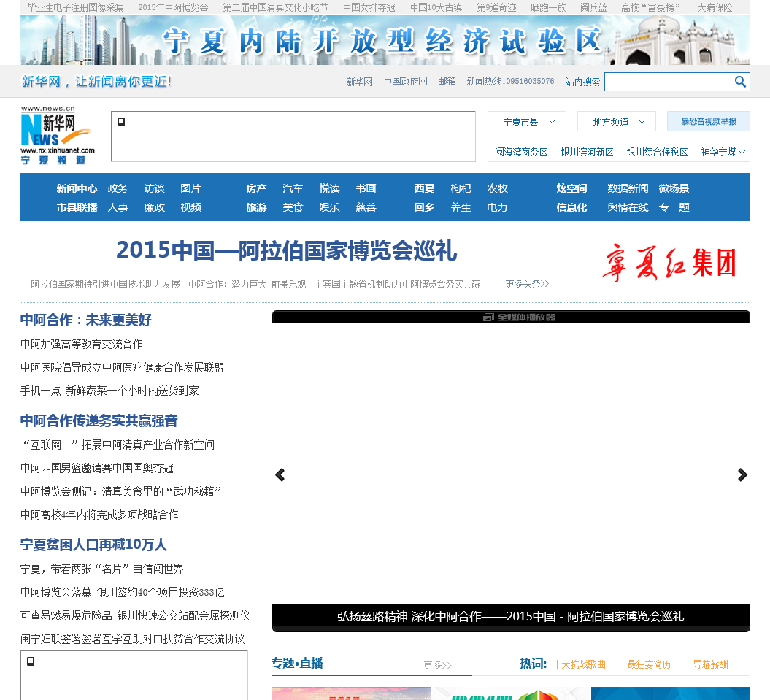This screenshot has width=770, height=700.
Task: Open 访谈 in the navigation bar
Action: pyautogui.click(x=154, y=188)
